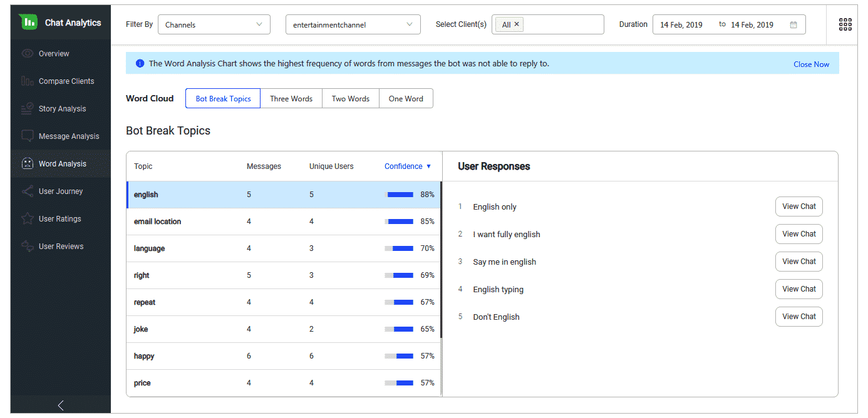Open the apps grid menu icon

click(845, 24)
